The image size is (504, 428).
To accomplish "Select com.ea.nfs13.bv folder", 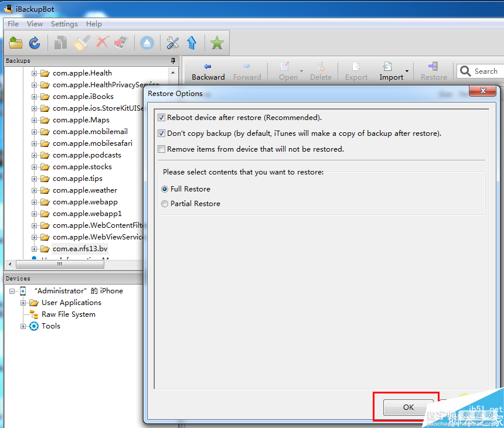I will point(80,249).
